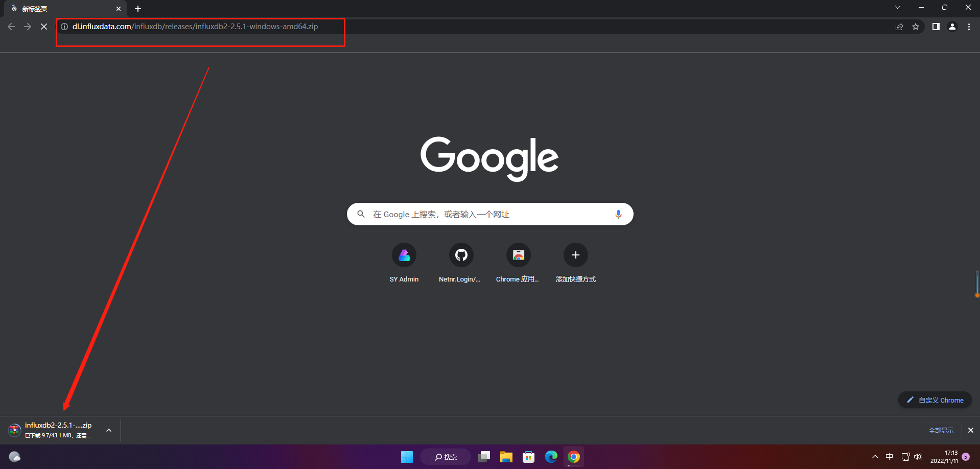Open weather widget on taskbar
980x469 pixels.
[x=15, y=457]
